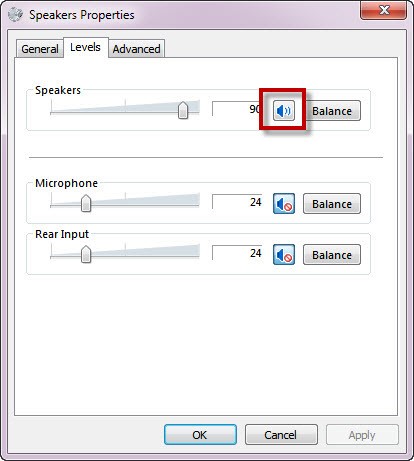Switch to the General tab
The image size is (414, 461).
[40, 49]
